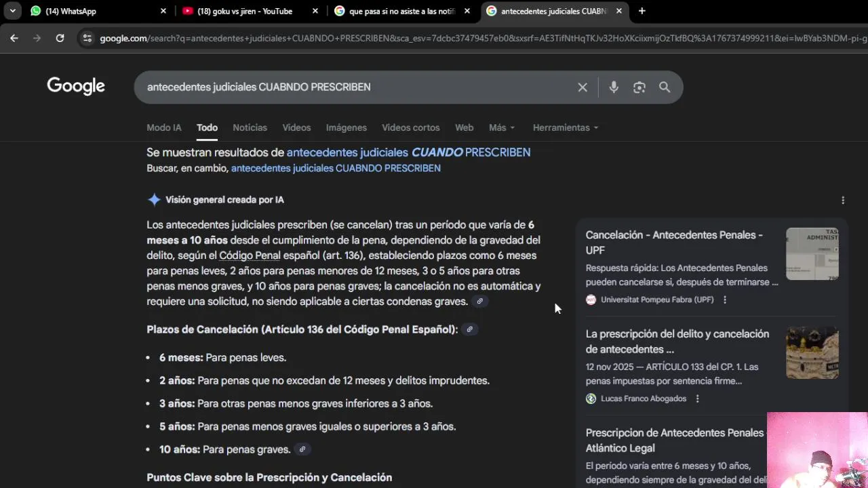Click 'Visión general creada por IA' label
This screenshot has height=488, width=868.
tap(224, 199)
